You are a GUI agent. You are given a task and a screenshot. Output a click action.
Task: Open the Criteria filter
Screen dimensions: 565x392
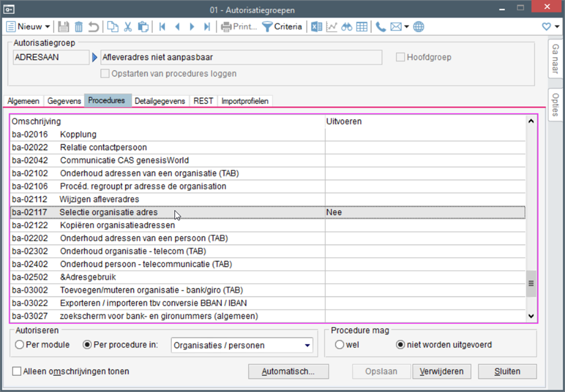click(x=282, y=26)
